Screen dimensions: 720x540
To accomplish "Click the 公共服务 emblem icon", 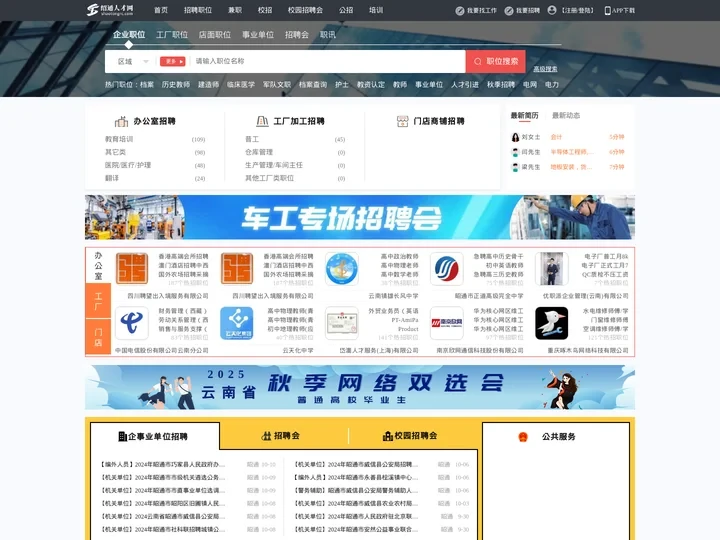I will click(523, 437).
